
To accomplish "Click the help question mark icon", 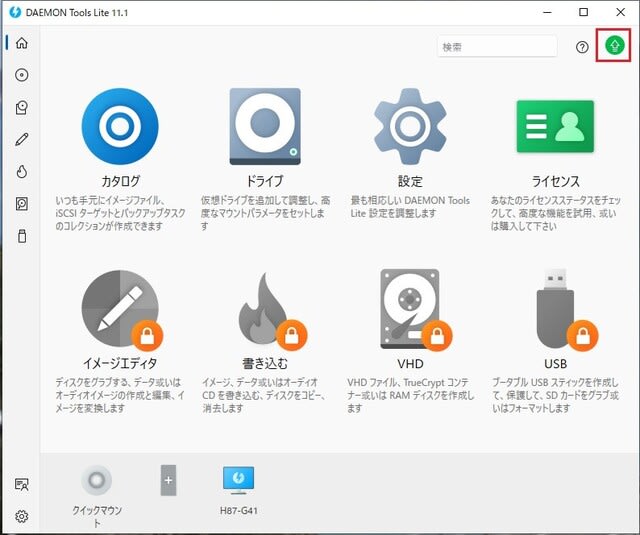I will (x=582, y=47).
